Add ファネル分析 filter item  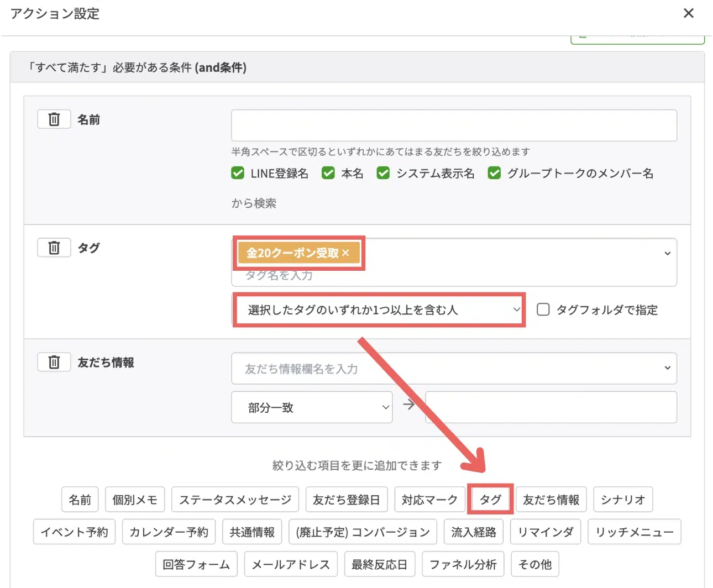coord(463,564)
